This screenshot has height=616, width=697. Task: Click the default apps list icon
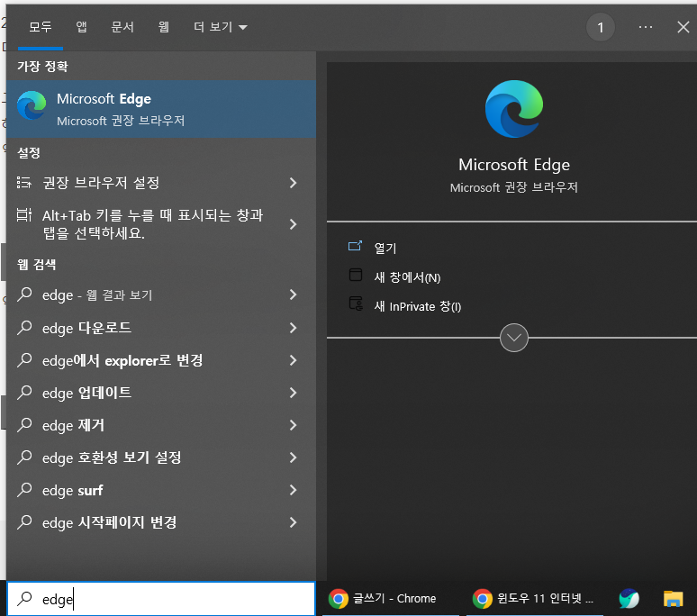(x=24, y=183)
